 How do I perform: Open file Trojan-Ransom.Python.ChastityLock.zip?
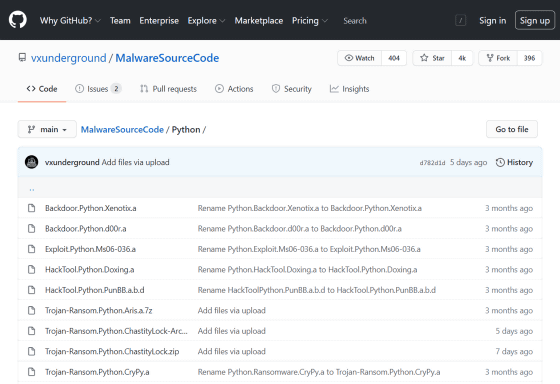pos(112,351)
